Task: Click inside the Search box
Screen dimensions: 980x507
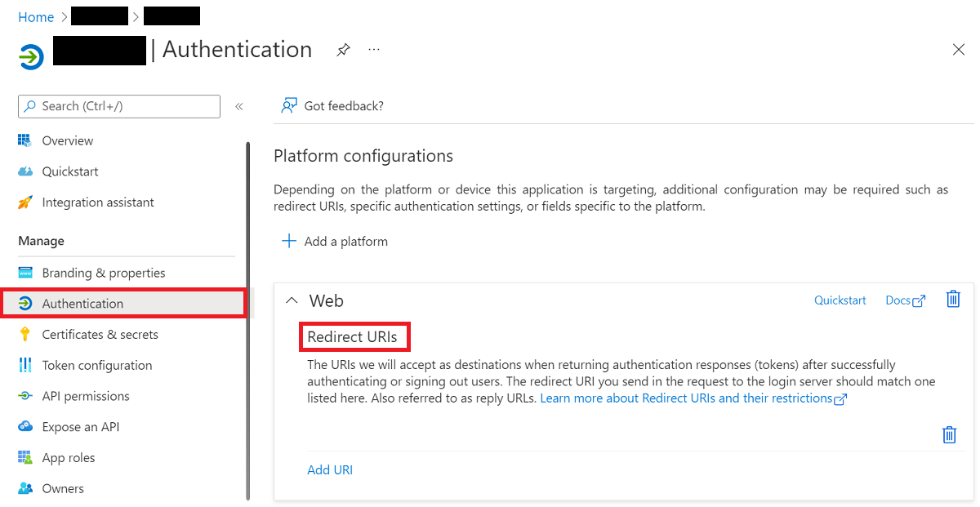Action: coord(118,106)
